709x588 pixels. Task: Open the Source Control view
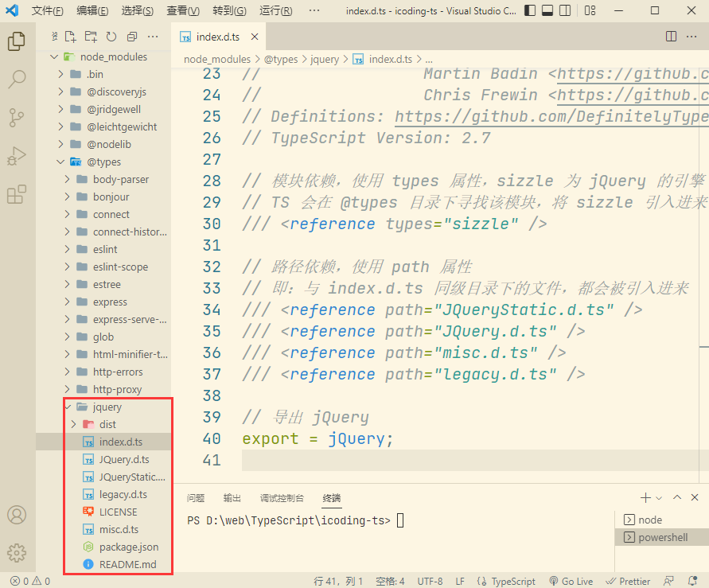point(17,118)
